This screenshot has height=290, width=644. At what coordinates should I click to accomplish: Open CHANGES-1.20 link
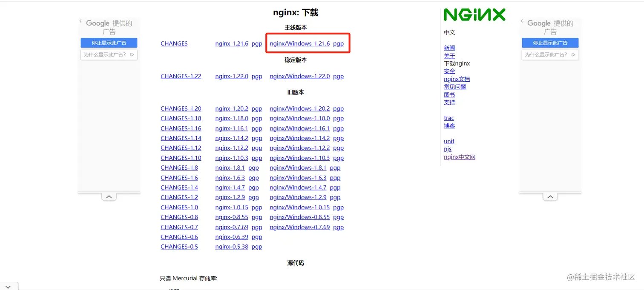181,108
